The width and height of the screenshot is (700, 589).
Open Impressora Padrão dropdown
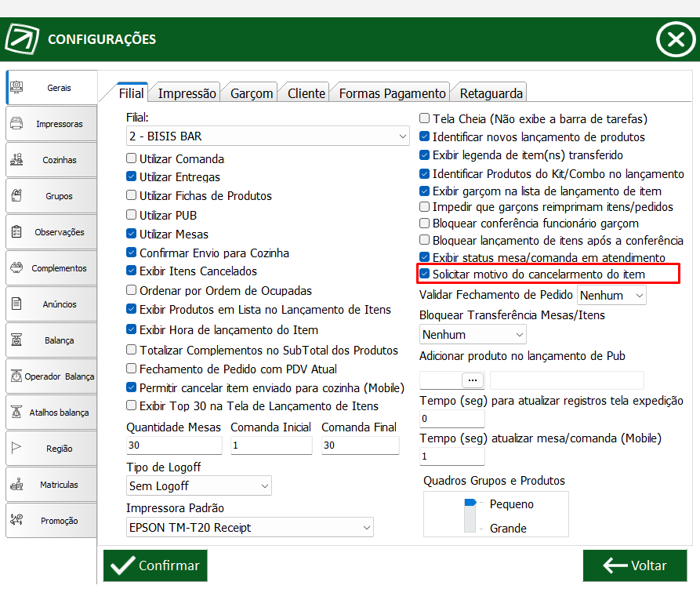(249, 527)
